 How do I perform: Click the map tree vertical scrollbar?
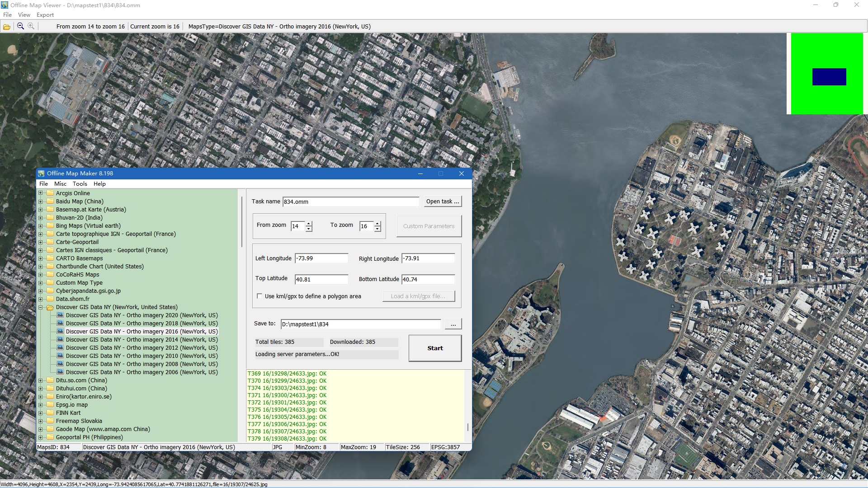(x=241, y=221)
